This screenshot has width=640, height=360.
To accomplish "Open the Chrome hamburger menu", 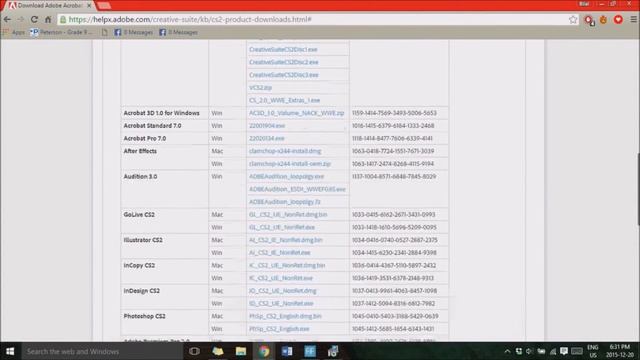I will tap(633, 19).
